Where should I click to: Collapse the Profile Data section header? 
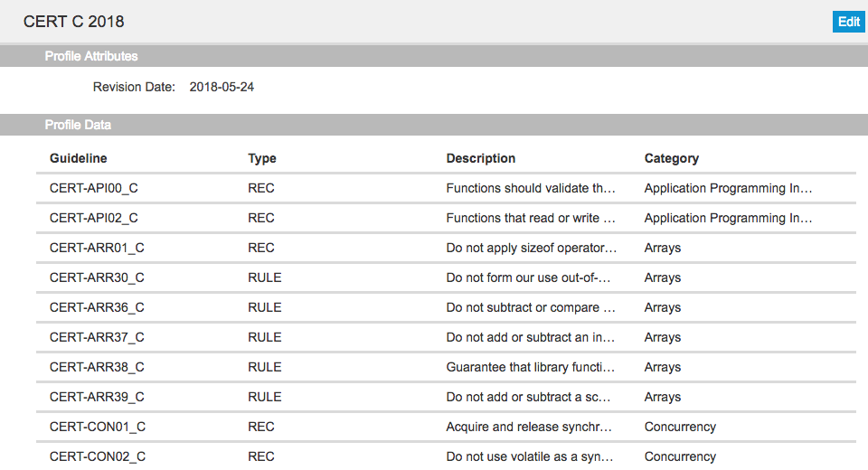434,125
